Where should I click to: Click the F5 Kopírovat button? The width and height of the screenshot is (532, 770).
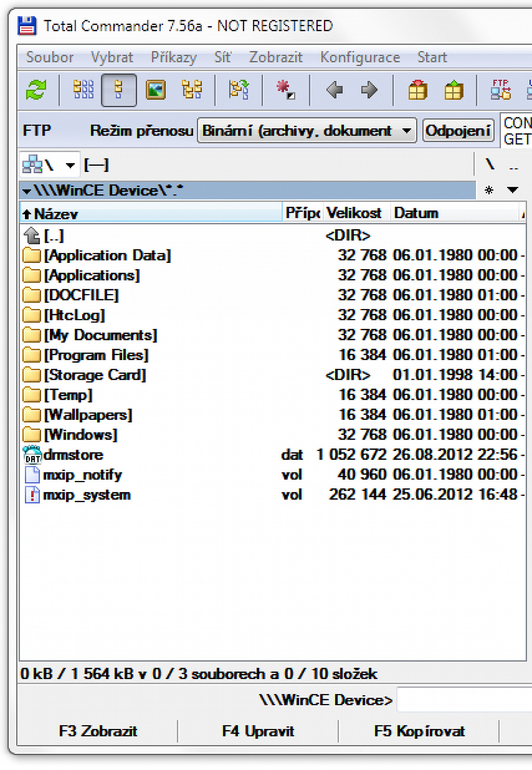(419, 731)
